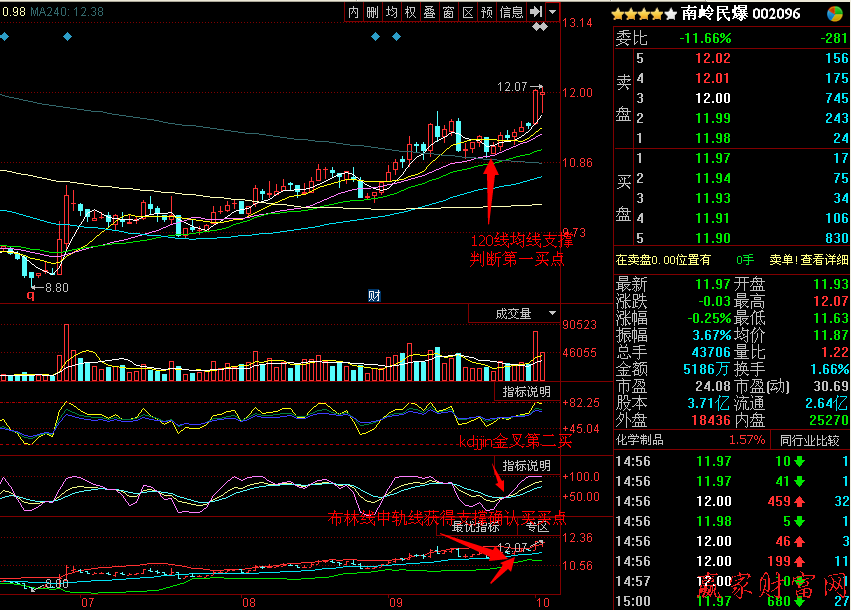Open the 成交量 indicator dropdown
This screenshot has width=852, height=610.
click(514, 314)
